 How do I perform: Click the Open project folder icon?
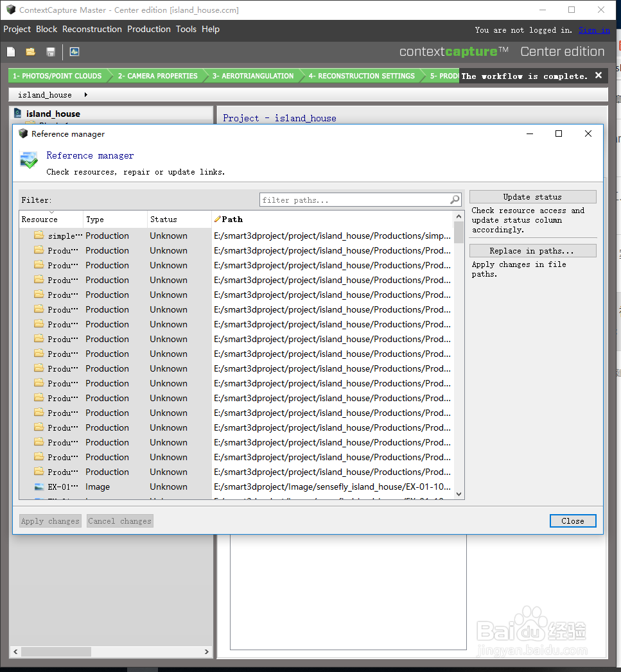point(30,52)
